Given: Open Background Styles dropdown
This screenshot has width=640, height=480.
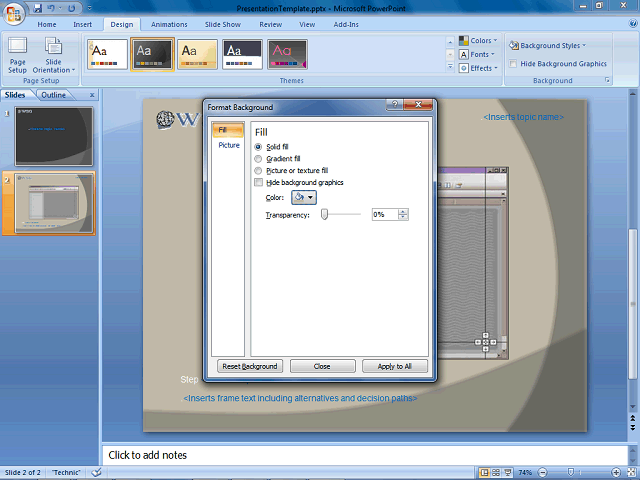Looking at the screenshot, I should tap(547, 45).
